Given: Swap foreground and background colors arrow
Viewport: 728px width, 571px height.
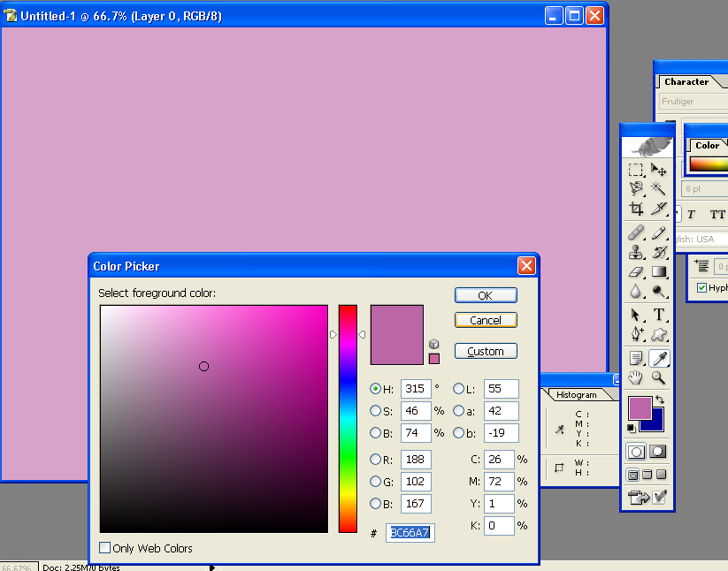Looking at the screenshot, I should [659, 400].
